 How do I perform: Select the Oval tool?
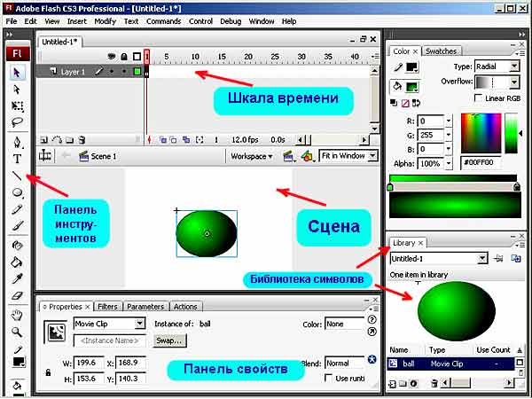pyautogui.click(x=17, y=192)
